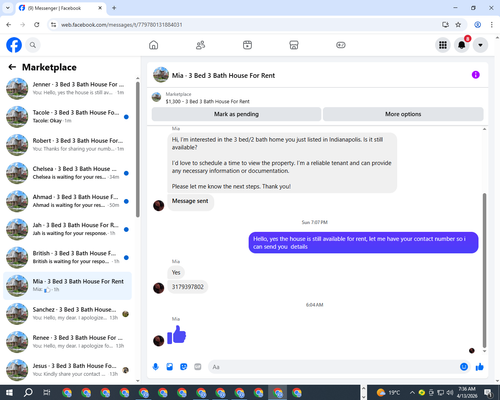Open the Marketplace storefront icon
The height and width of the screenshot is (400, 500).
(294, 45)
